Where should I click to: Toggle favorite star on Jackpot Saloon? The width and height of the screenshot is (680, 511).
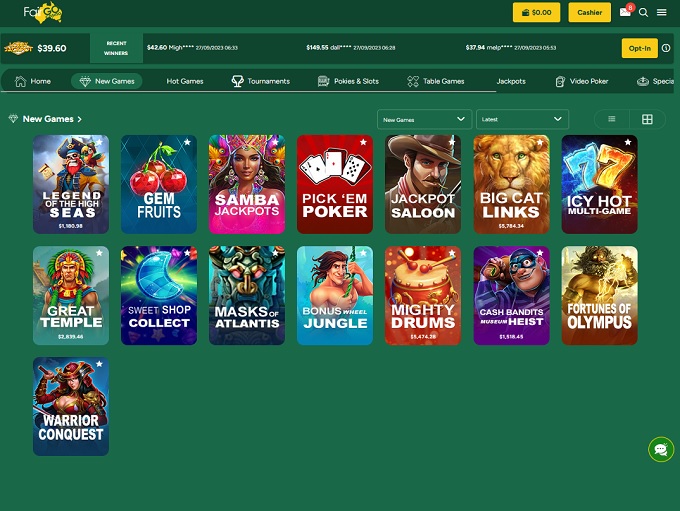[x=451, y=143]
